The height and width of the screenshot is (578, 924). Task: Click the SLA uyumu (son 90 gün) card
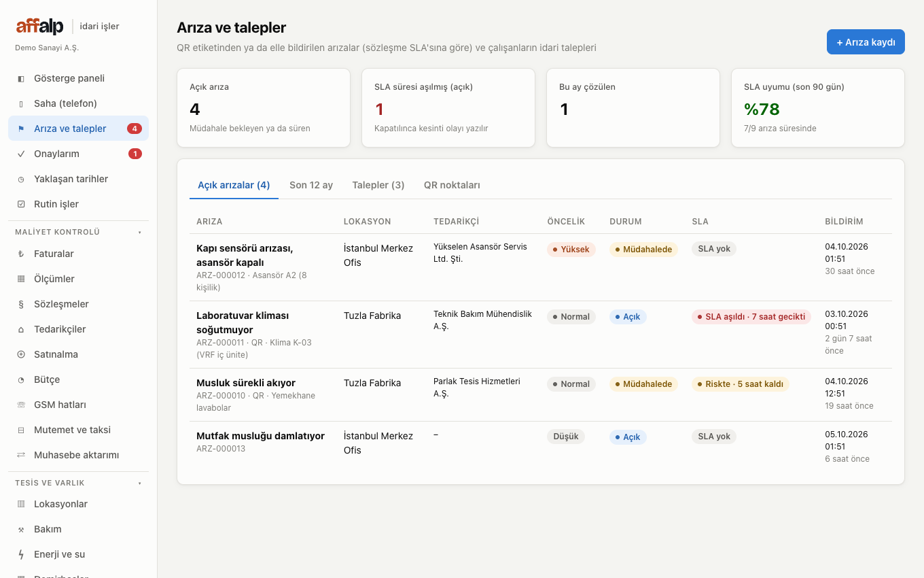pos(818,107)
